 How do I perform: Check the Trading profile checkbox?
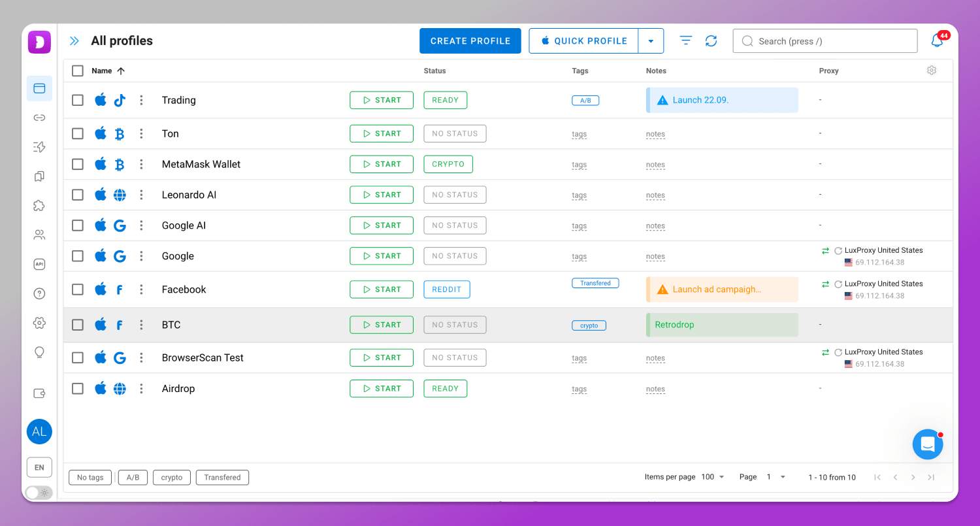(x=78, y=100)
